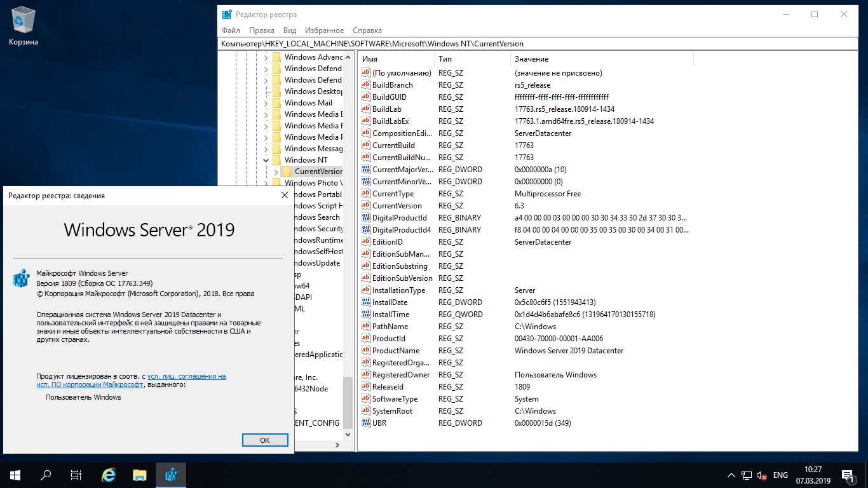Select the SystemRoot value name
Viewport: 868px width, 488px height.
click(392, 411)
